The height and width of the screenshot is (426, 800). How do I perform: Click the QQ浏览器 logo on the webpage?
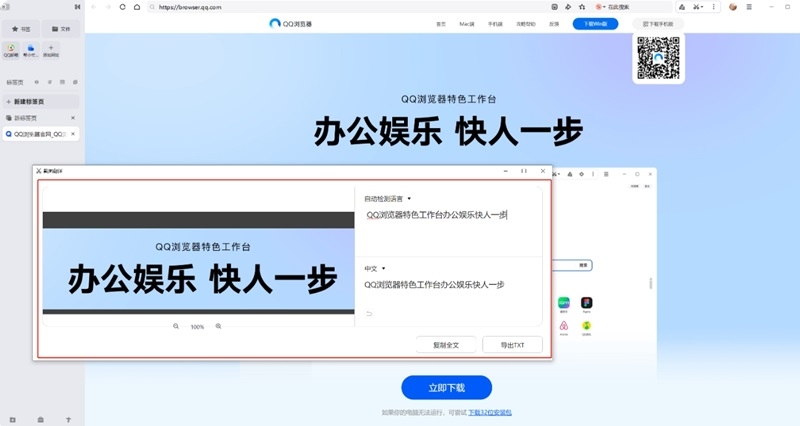290,23
